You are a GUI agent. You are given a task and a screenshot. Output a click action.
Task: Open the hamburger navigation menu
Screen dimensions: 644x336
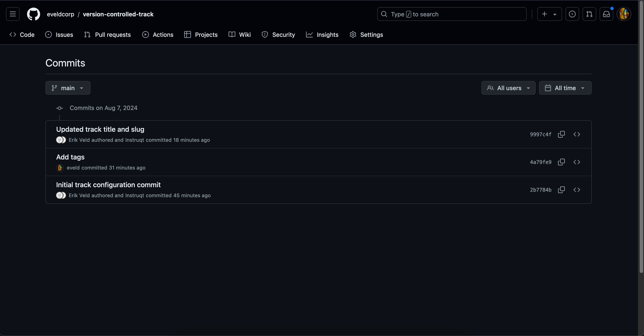tap(13, 14)
